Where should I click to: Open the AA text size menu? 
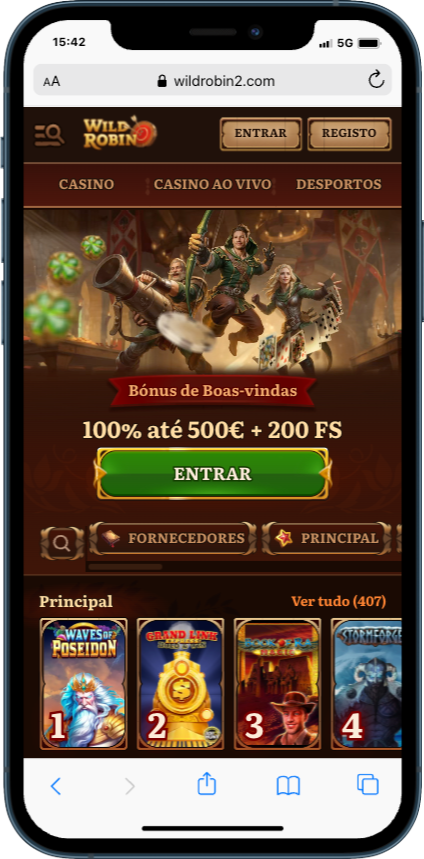(x=51, y=82)
